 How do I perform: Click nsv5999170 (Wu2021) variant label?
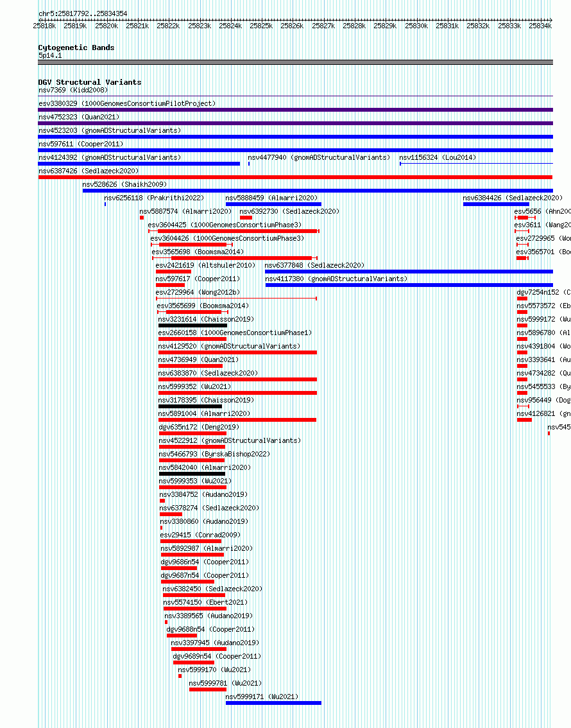214,669
